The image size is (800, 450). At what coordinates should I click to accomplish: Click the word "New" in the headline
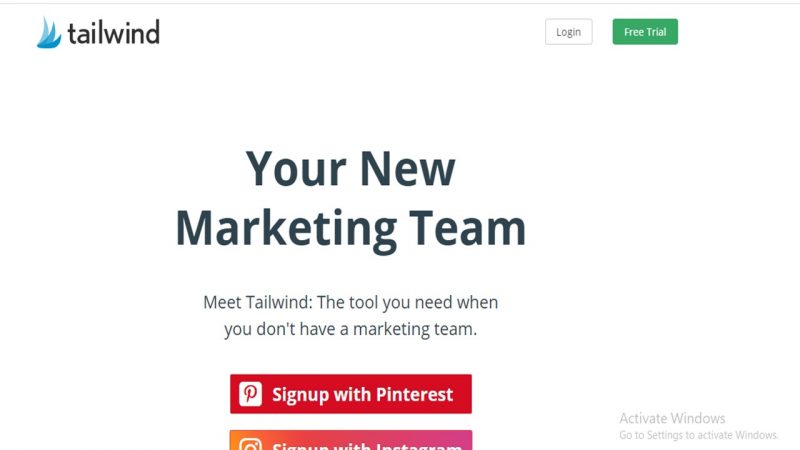coord(408,169)
